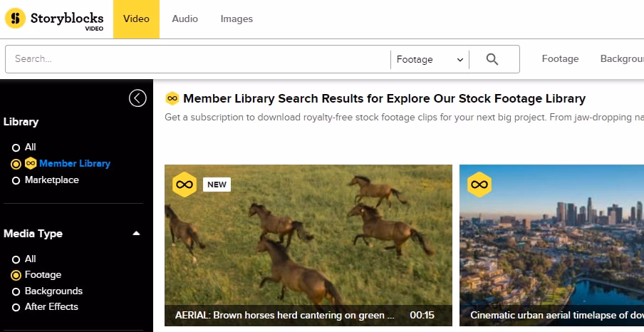This screenshot has width=644, height=332.
Task: Select the Marketplace radio button
Action: point(16,180)
